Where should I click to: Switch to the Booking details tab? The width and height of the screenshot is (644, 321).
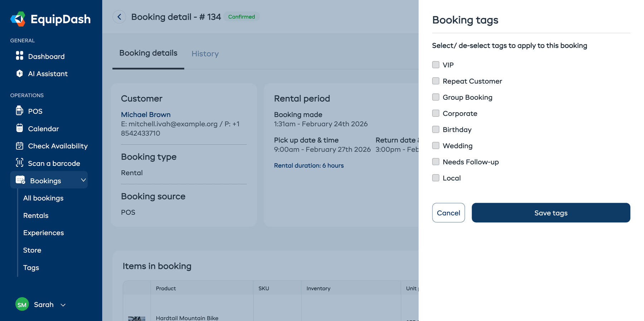(x=148, y=53)
